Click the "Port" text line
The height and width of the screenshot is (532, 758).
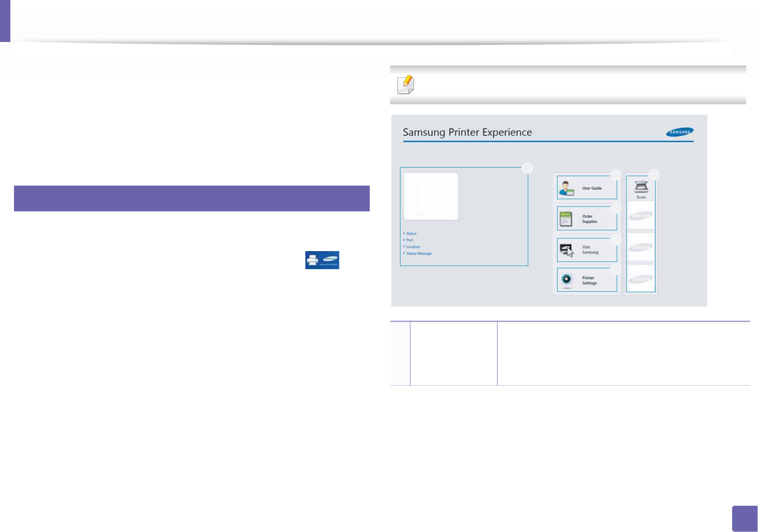coord(409,240)
